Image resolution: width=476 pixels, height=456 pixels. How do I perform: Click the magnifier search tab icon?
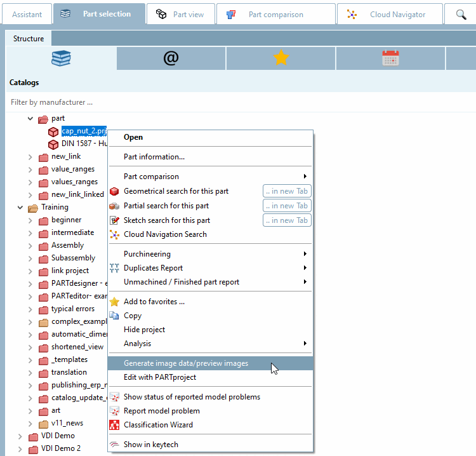(461, 14)
